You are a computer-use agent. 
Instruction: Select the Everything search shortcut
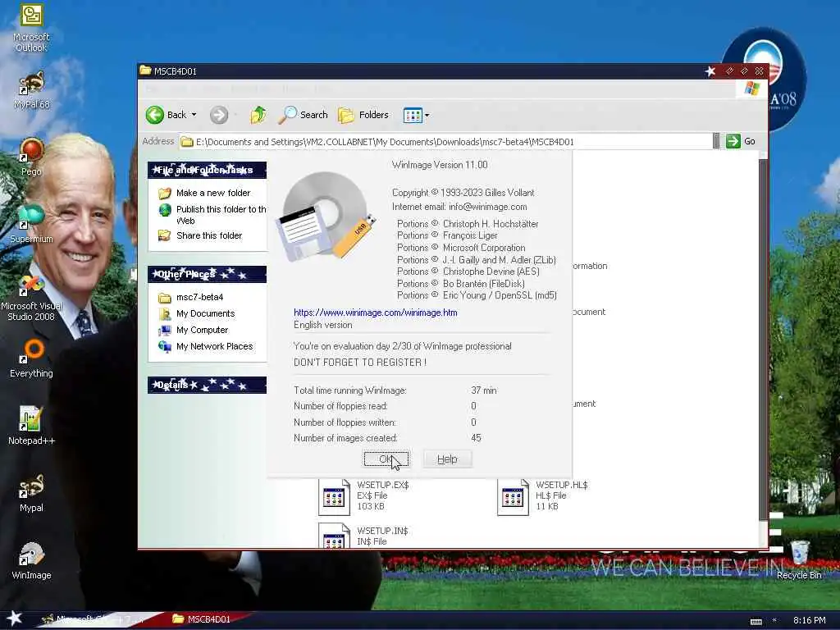pyautogui.click(x=31, y=358)
